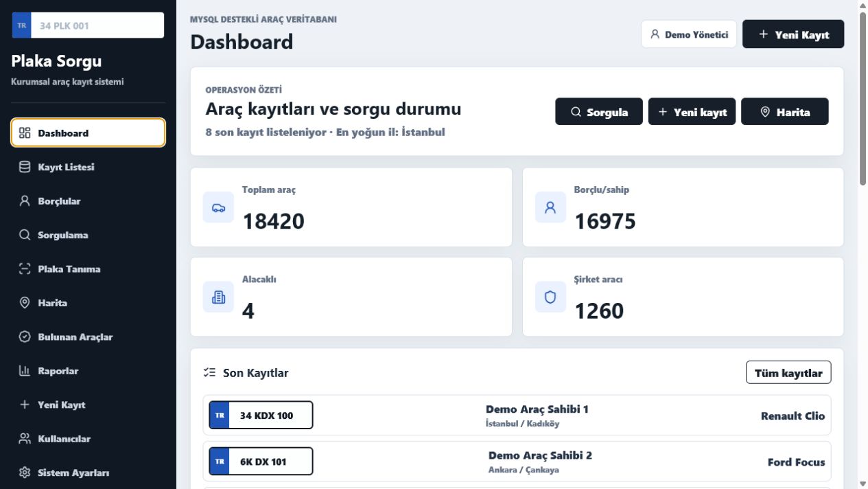Open Kayıt Listesi in the sidebar
868x489 pixels.
coord(88,167)
